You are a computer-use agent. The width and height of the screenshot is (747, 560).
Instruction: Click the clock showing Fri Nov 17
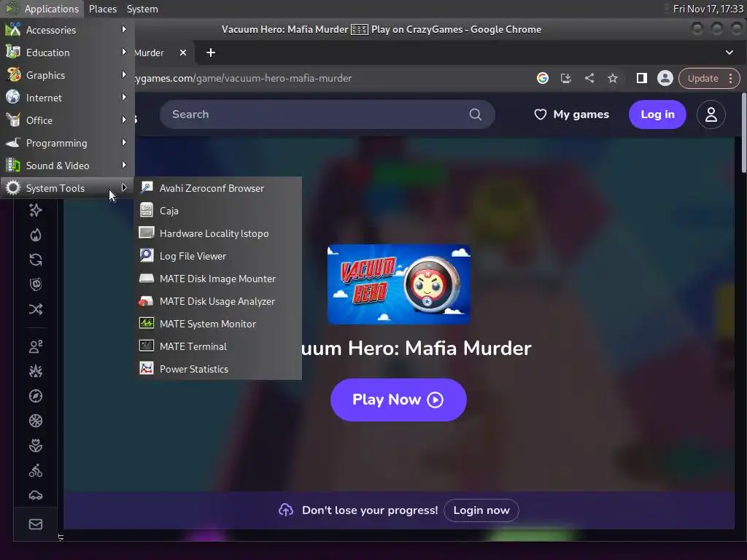708,9
